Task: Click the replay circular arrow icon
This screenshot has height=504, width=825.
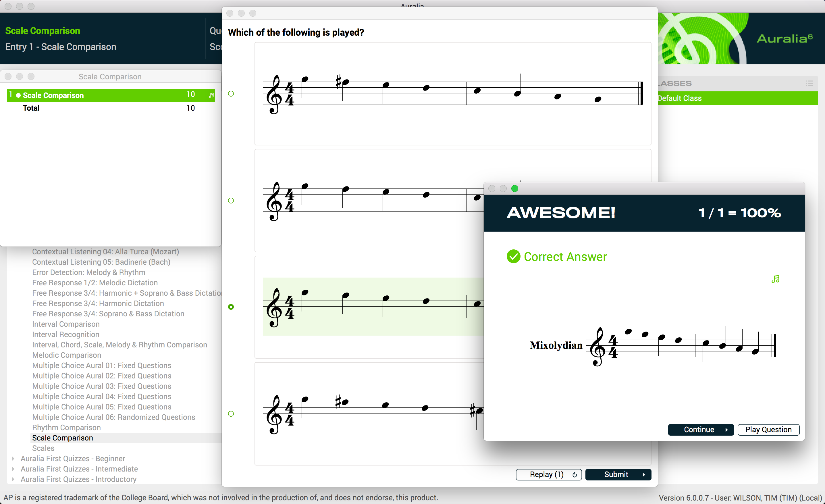Action: pyautogui.click(x=575, y=474)
